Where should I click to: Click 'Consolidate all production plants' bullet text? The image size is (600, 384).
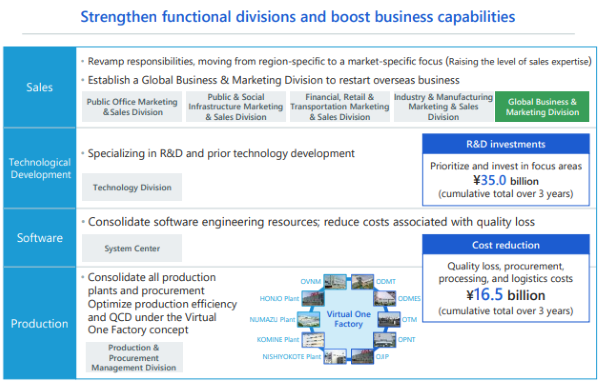(162, 304)
